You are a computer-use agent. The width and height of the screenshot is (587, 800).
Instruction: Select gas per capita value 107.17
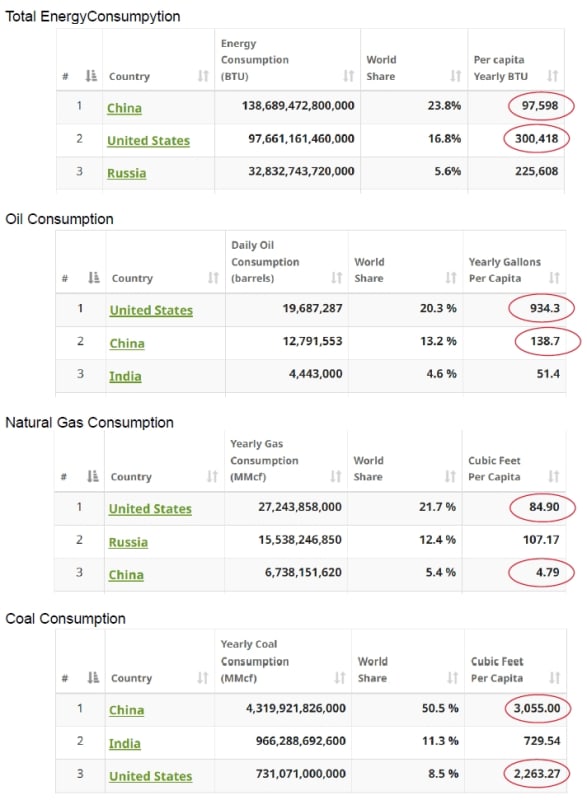541,539
